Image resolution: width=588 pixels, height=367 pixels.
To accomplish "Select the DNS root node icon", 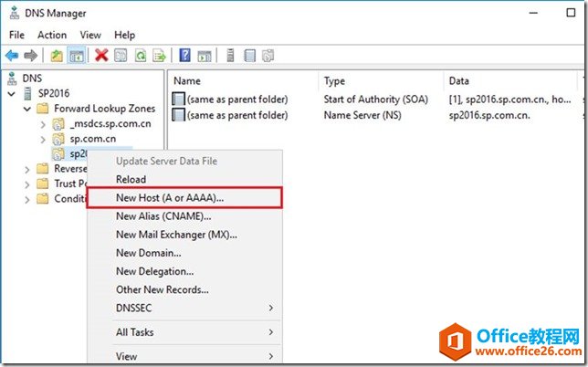I will click(x=13, y=78).
